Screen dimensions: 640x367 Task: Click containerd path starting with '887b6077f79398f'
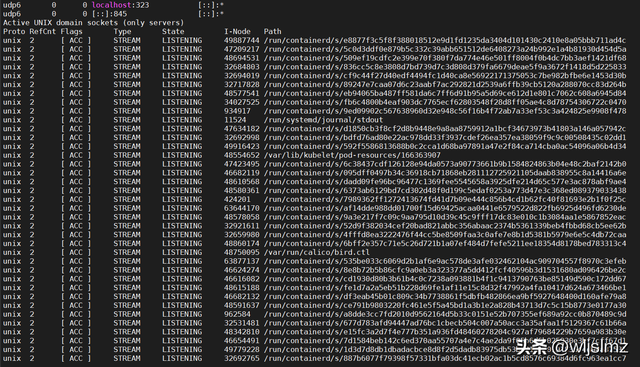pyautogui.click(x=445, y=358)
